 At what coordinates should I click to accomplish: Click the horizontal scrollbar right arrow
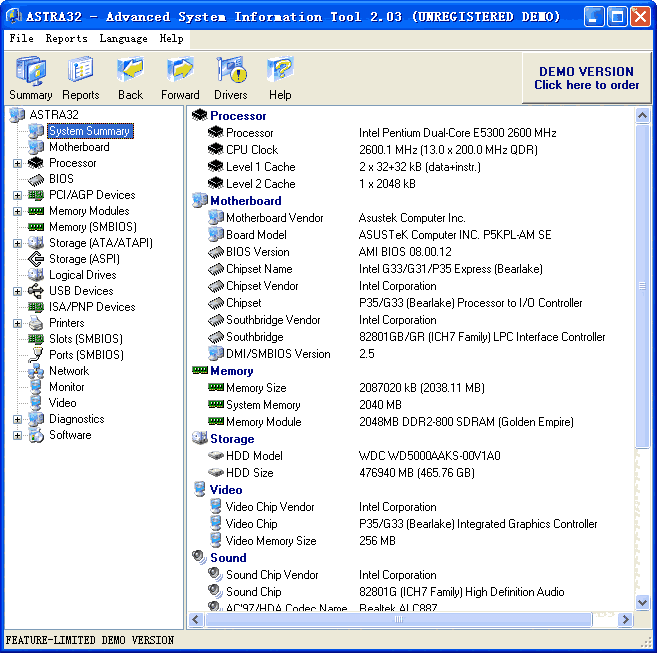[x=626, y=619]
